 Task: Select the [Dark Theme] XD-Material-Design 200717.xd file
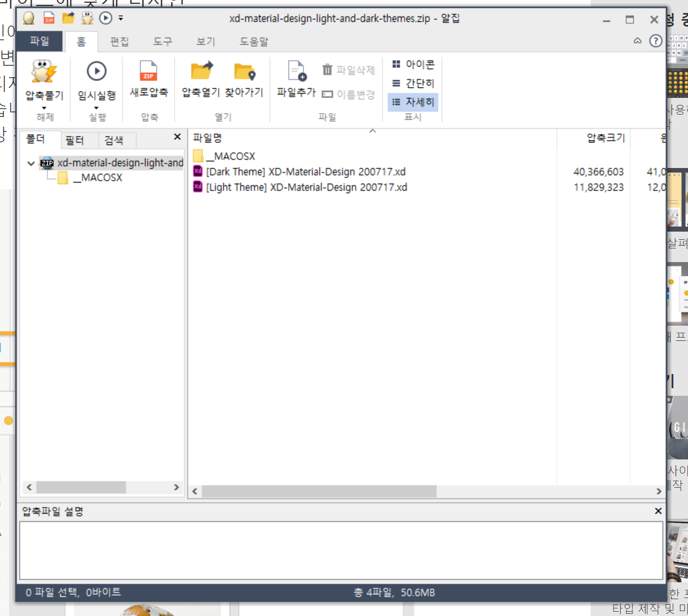click(299, 172)
